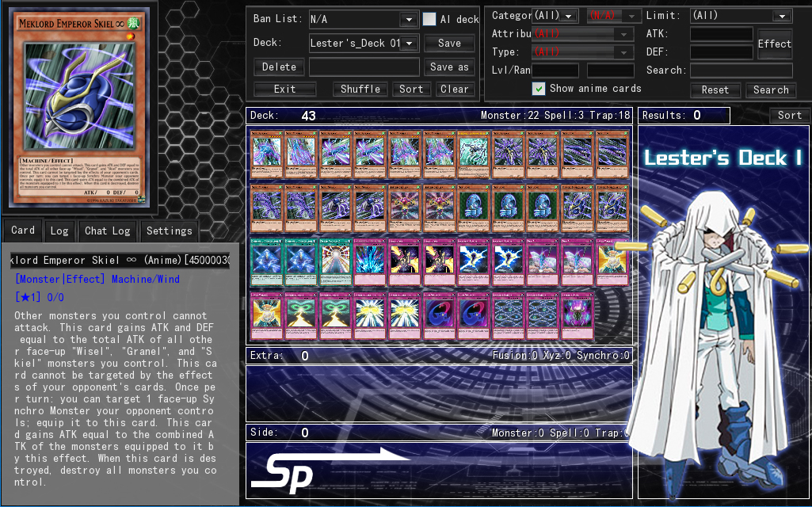Open the Category (All) dropdown

click(x=555, y=16)
